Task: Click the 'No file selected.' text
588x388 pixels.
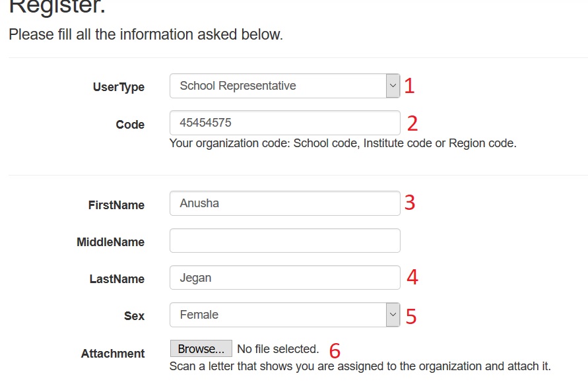Action: pos(278,349)
